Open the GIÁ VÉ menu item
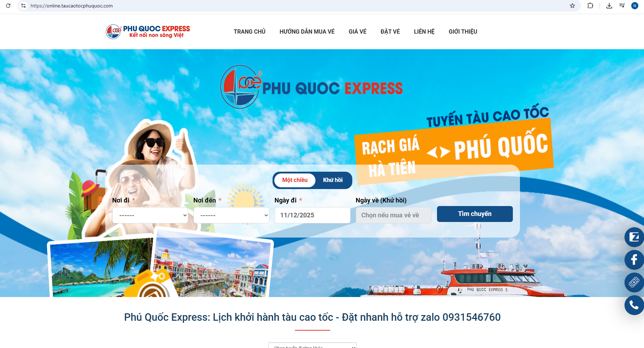 click(358, 32)
